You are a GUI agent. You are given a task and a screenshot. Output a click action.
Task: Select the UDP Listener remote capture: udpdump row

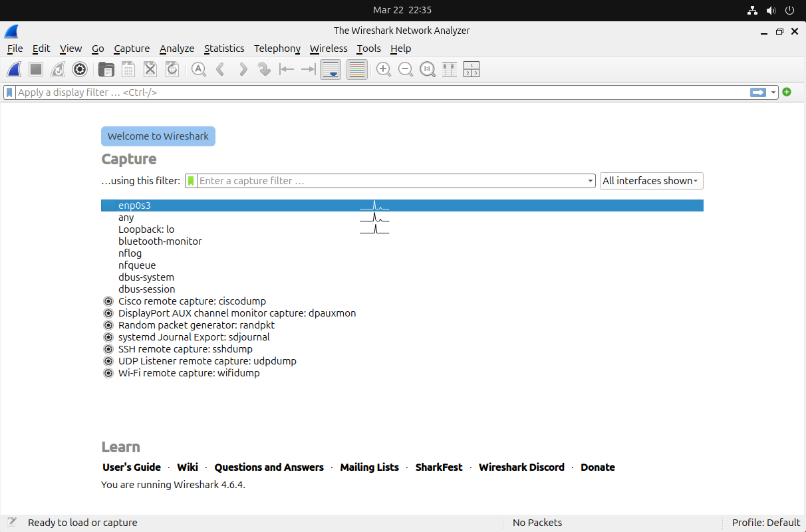click(402, 361)
